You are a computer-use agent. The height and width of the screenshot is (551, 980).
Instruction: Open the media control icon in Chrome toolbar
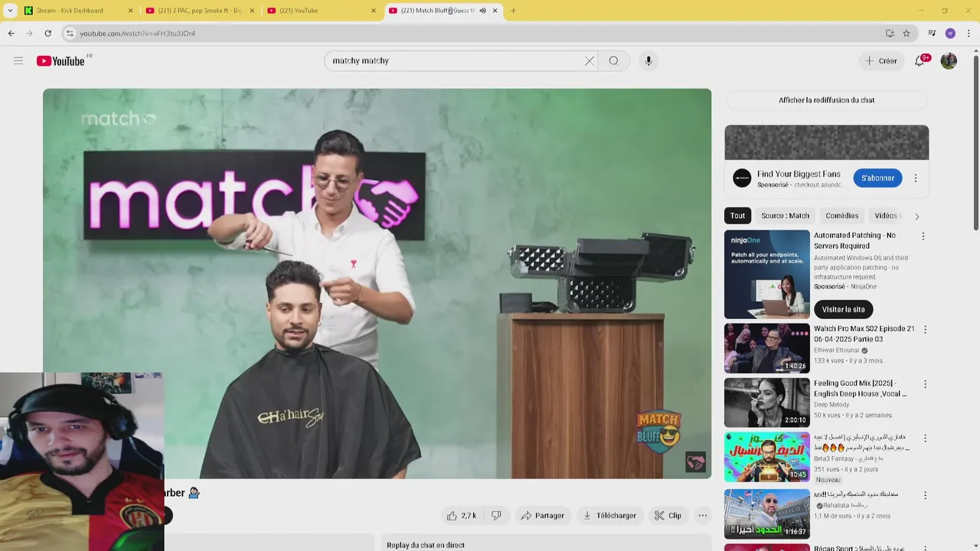click(932, 34)
